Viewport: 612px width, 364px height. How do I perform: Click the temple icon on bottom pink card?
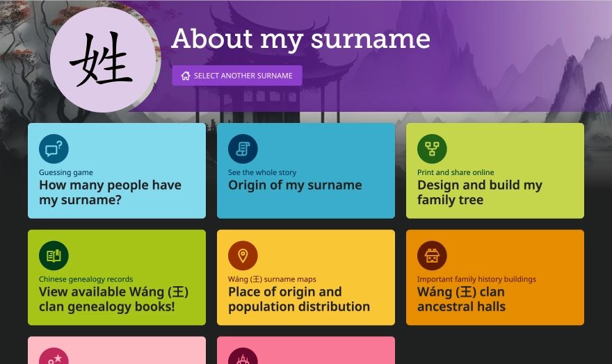(243, 357)
